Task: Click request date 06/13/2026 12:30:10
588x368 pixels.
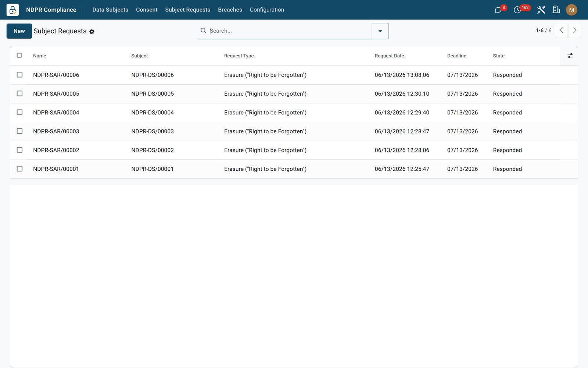Action: [x=402, y=94]
